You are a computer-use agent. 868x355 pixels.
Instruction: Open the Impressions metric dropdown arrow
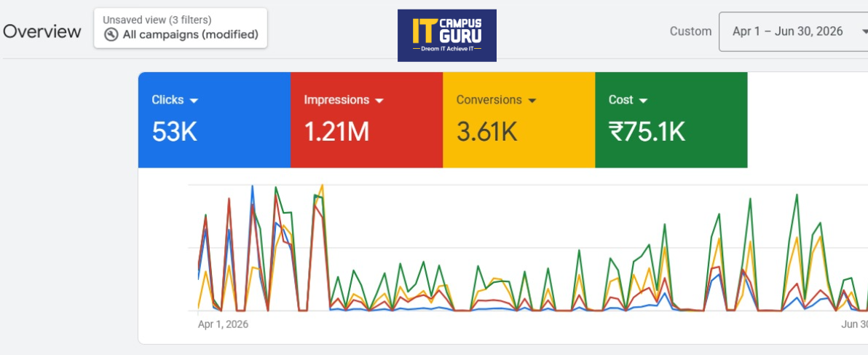coord(379,101)
